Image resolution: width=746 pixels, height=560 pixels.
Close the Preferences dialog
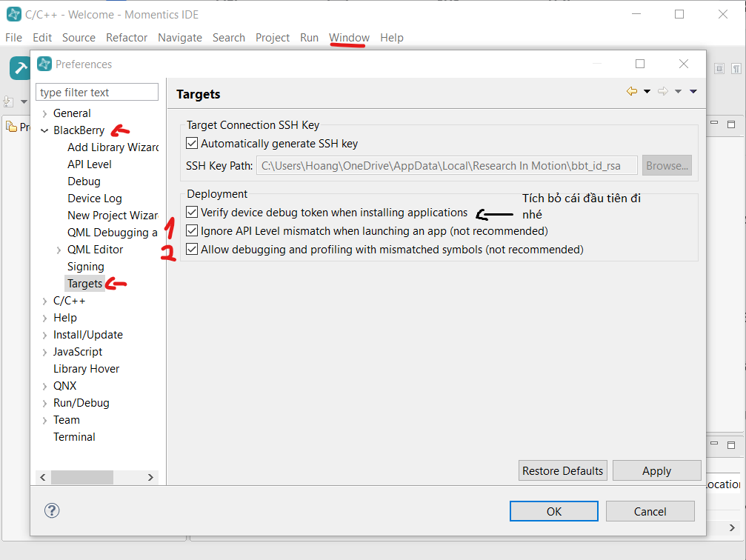click(684, 64)
